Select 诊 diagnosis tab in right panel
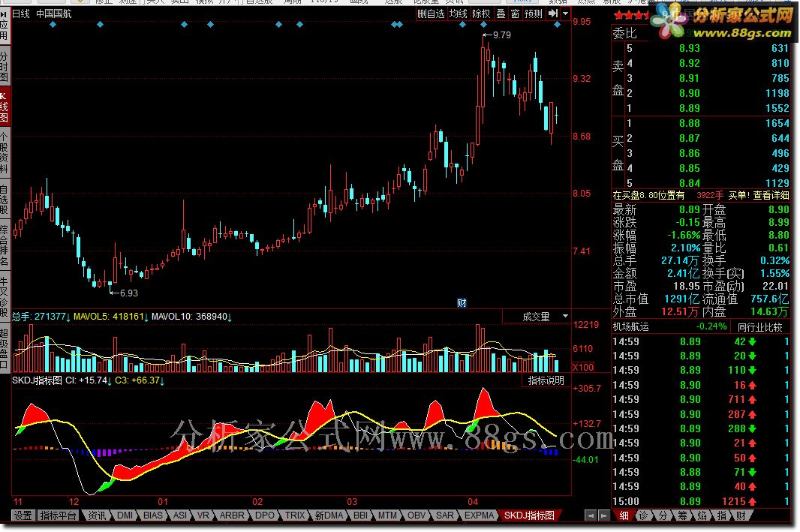This screenshot has height=532, width=800. [643, 515]
